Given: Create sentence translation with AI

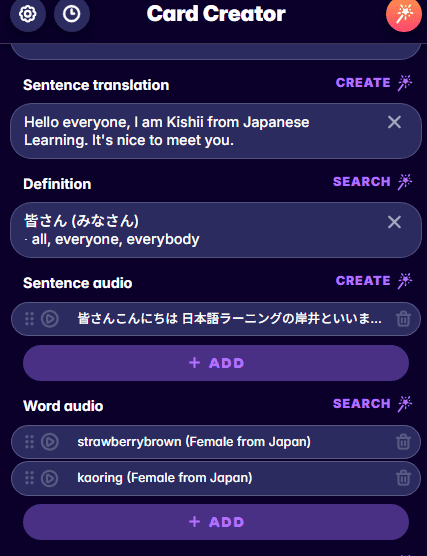Looking at the screenshot, I should click(x=374, y=83).
